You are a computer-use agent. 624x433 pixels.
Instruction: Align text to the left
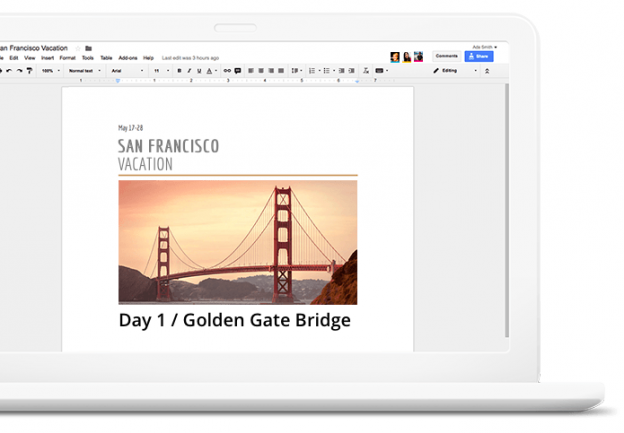click(251, 71)
